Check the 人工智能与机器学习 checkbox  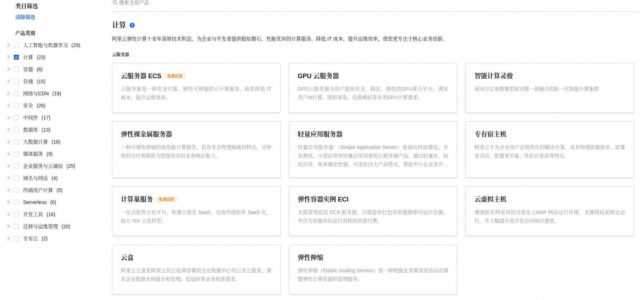coord(16,45)
